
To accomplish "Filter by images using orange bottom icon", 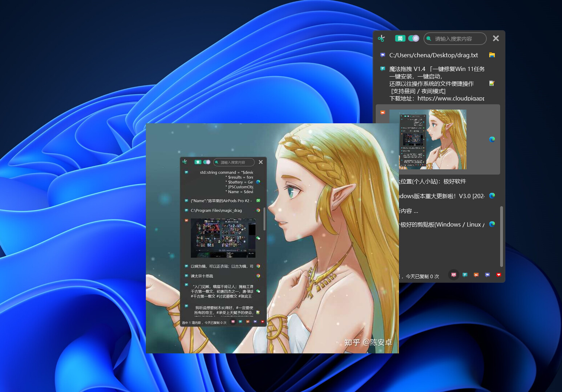I will click(476, 275).
